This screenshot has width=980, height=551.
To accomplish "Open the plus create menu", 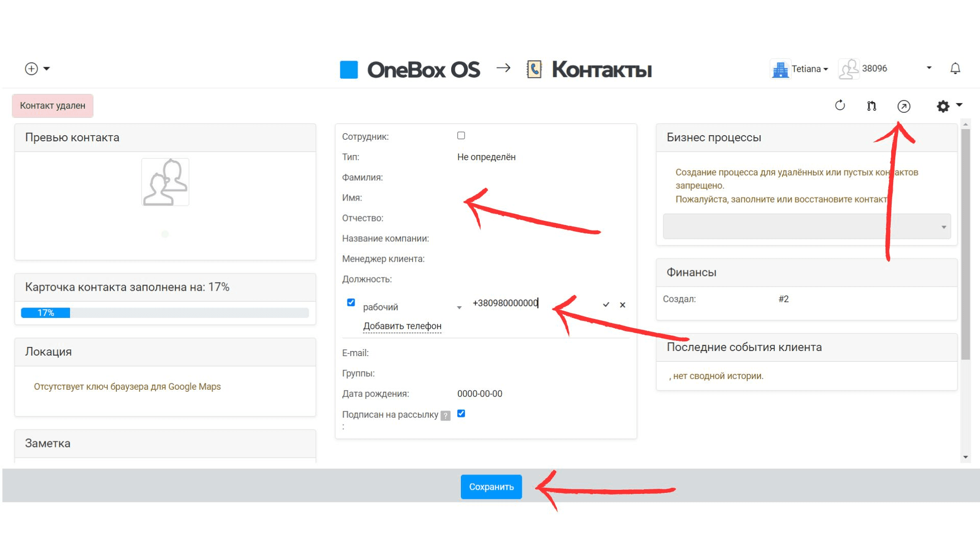I will [x=37, y=69].
